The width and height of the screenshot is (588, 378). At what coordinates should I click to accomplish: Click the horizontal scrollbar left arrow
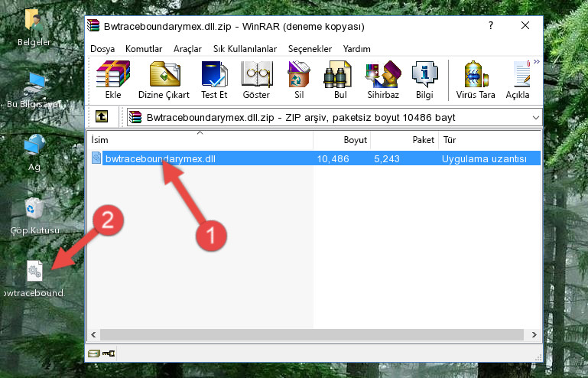[94, 334]
